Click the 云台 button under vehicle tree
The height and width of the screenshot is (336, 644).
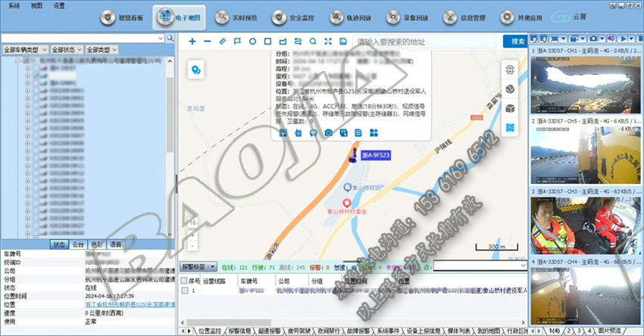click(77, 244)
